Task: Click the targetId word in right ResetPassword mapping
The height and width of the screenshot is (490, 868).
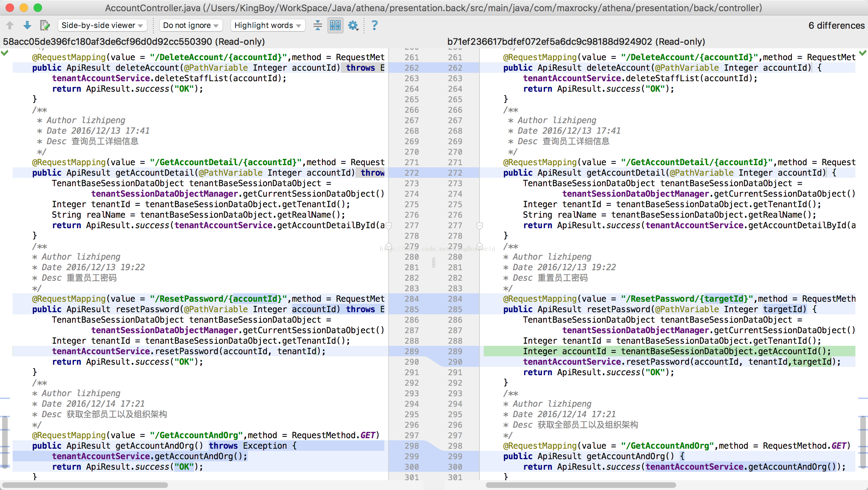Action: [723, 299]
